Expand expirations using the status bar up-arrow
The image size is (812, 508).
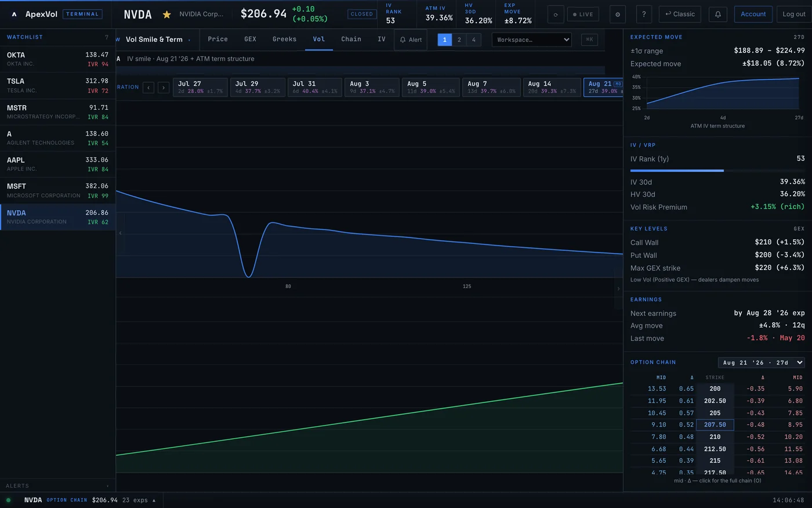pos(154,500)
